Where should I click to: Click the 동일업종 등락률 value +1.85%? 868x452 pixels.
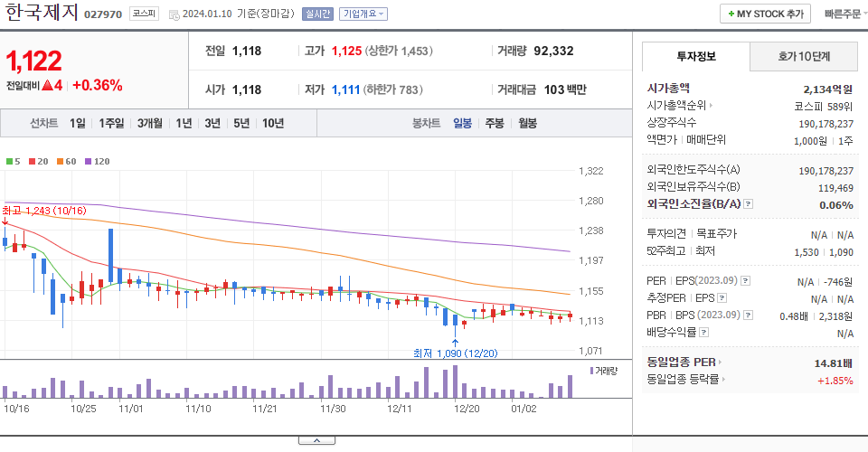pos(835,381)
